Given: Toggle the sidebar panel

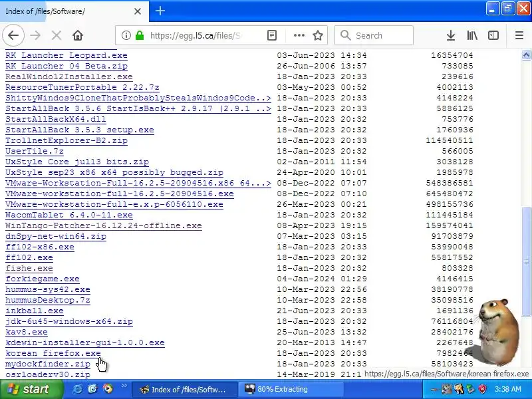Looking at the screenshot, I should click(493, 35).
